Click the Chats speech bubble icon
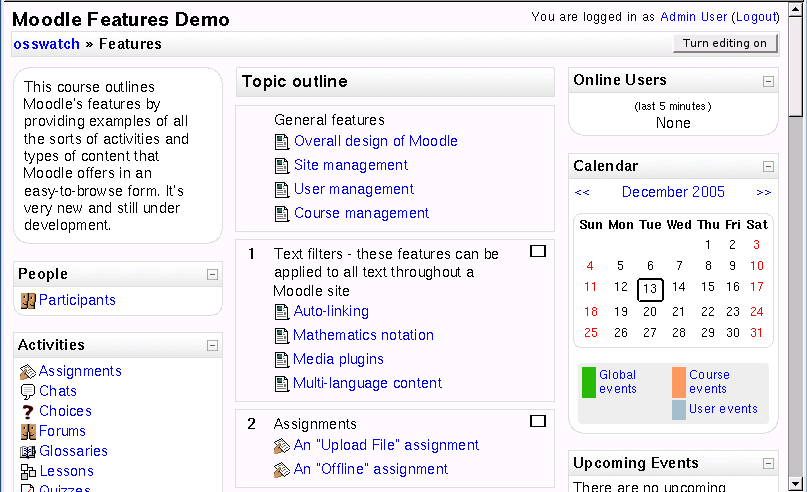The image size is (807, 492). click(28, 392)
